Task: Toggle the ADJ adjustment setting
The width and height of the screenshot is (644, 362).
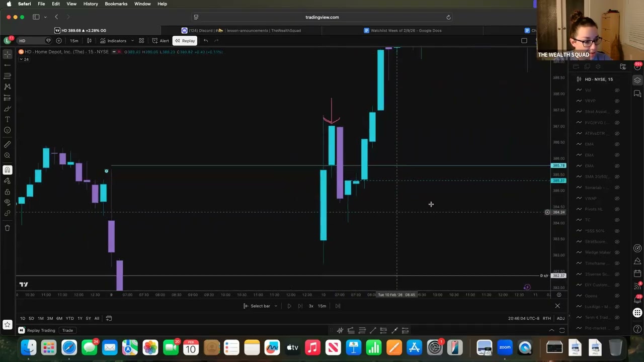Action: click(560, 318)
